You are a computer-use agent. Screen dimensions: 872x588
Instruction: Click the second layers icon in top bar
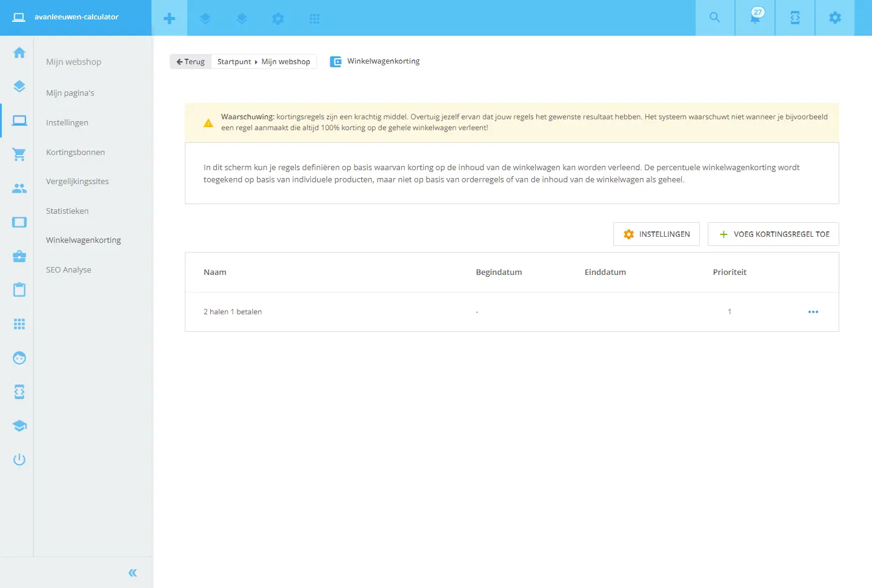pyautogui.click(x=242, y=19)
